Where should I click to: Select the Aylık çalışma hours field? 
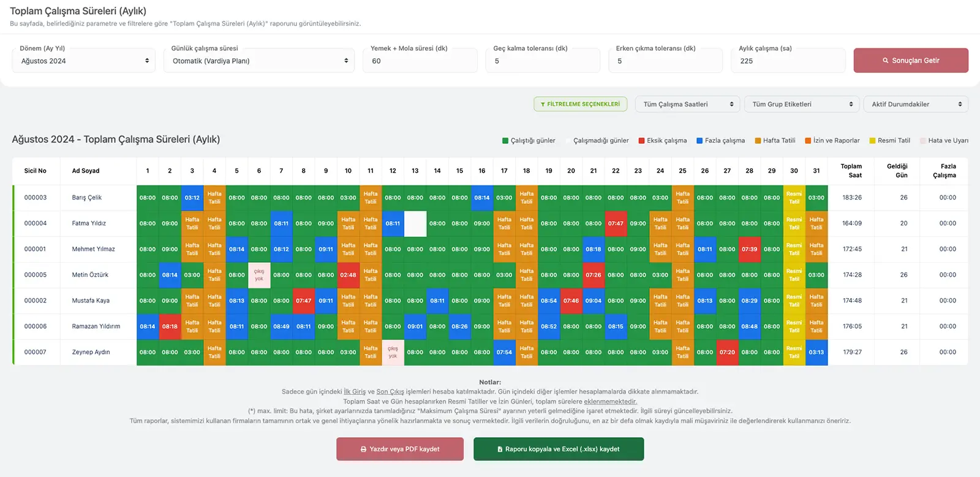[x=788, y=61]
